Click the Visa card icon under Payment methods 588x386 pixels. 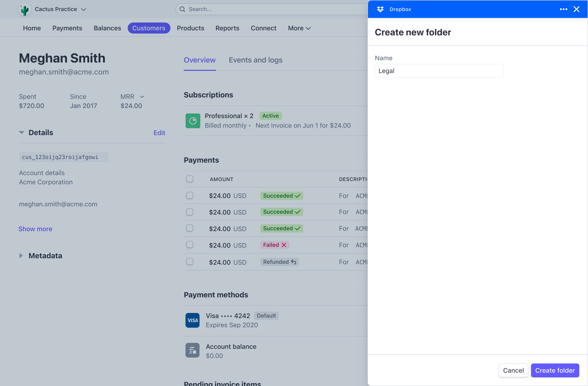click(192, 320)
